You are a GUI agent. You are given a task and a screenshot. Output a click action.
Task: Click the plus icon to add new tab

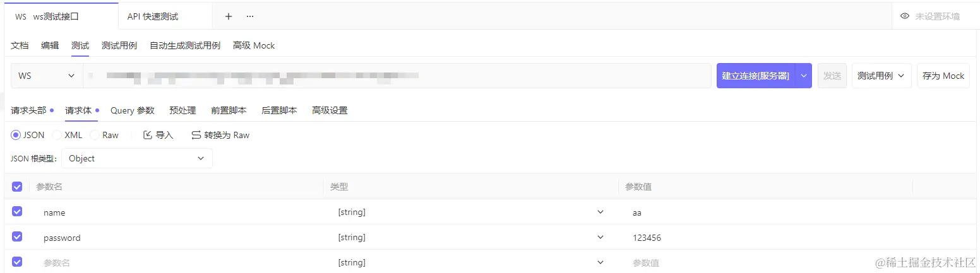coord(229,16)
